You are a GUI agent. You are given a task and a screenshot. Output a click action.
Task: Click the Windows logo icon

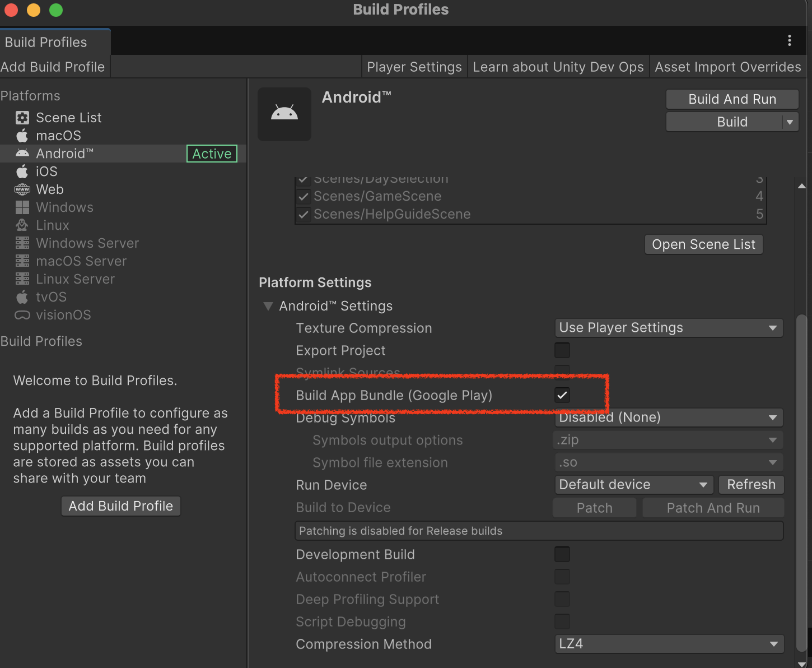pos(22,207)
